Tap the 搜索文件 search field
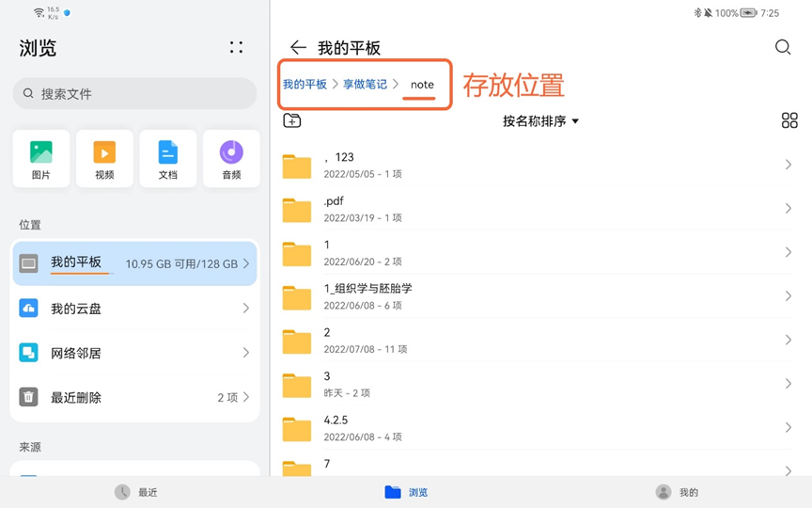The image size is (812, 508). [134, 94]
